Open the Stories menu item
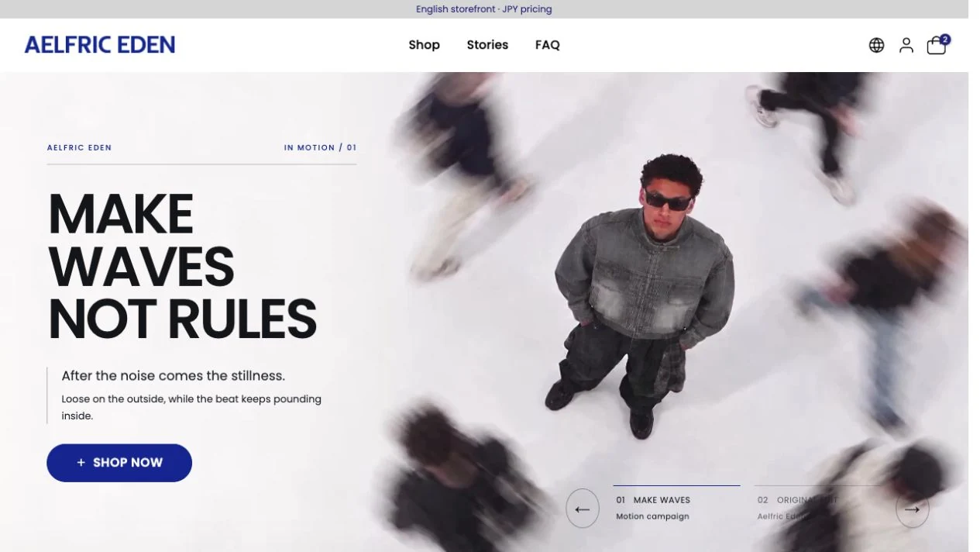The height and width of the screenshot is (552, 980). click(487, 45)
